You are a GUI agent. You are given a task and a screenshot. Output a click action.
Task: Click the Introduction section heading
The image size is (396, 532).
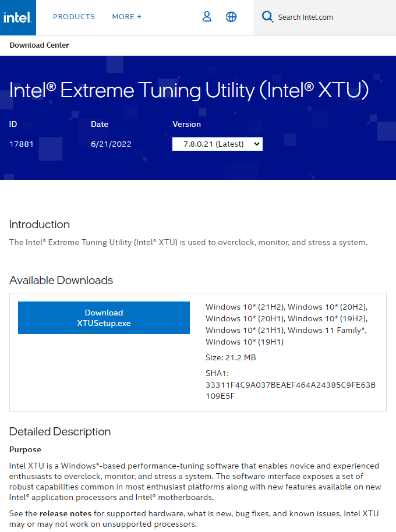(40, 224)
